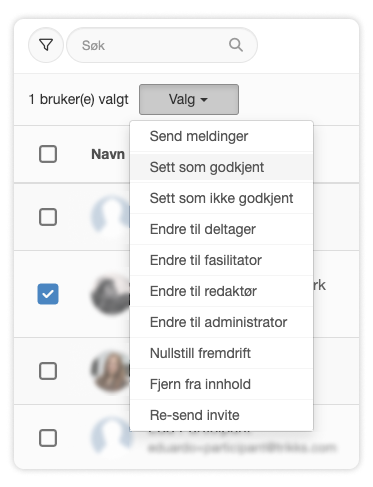Click the blank default avatar in first row
The height and width of the screenshot is (487, 373).
[110, 217]
